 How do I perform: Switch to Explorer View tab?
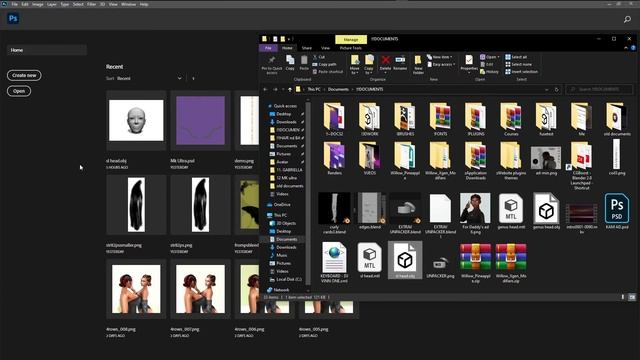[325, 48]
